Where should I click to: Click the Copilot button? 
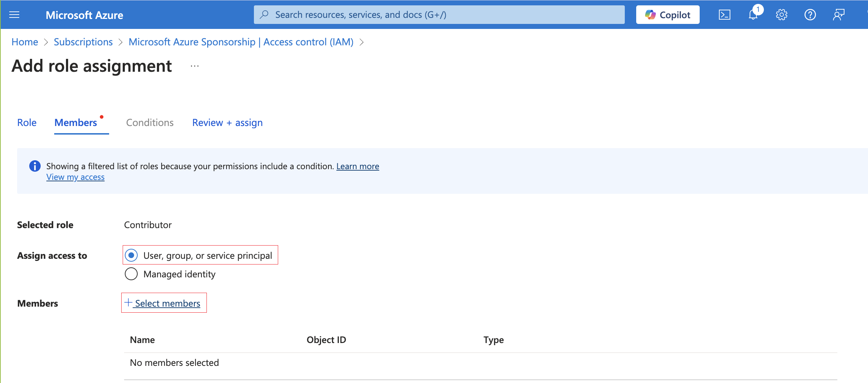click(x=668, y=15)
